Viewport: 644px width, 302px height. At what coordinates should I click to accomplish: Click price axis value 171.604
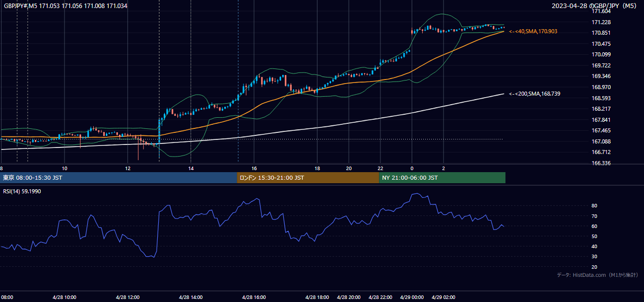coord(601,11)
